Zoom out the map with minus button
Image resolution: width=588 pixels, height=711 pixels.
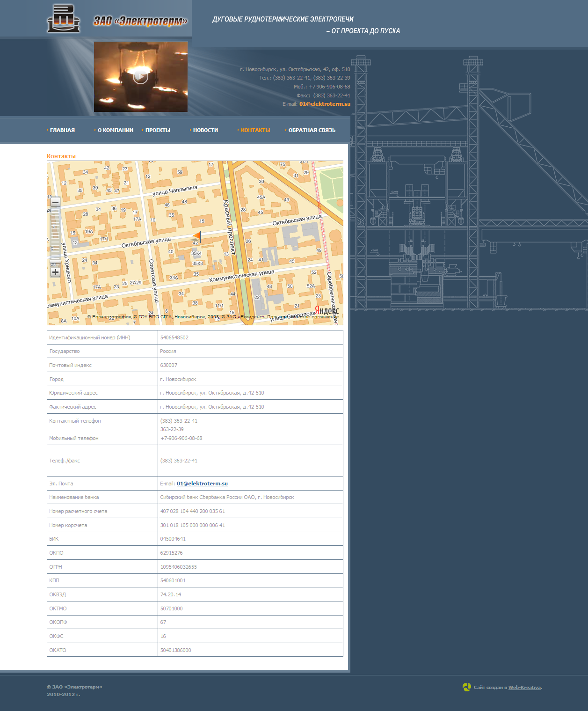point(55,202)
